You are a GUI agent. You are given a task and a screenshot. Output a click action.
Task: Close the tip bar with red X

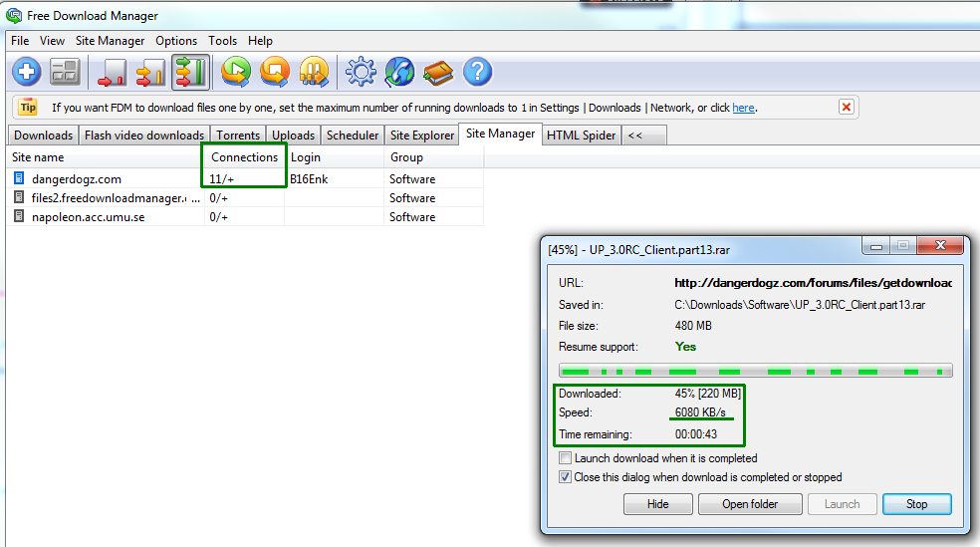point(847,107)
